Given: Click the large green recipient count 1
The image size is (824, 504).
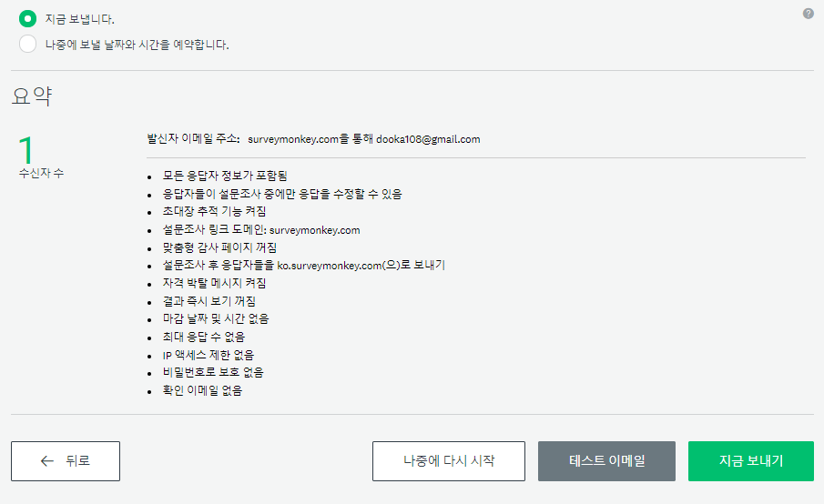Looking at the screenshot, I should [x=25, y=149].
